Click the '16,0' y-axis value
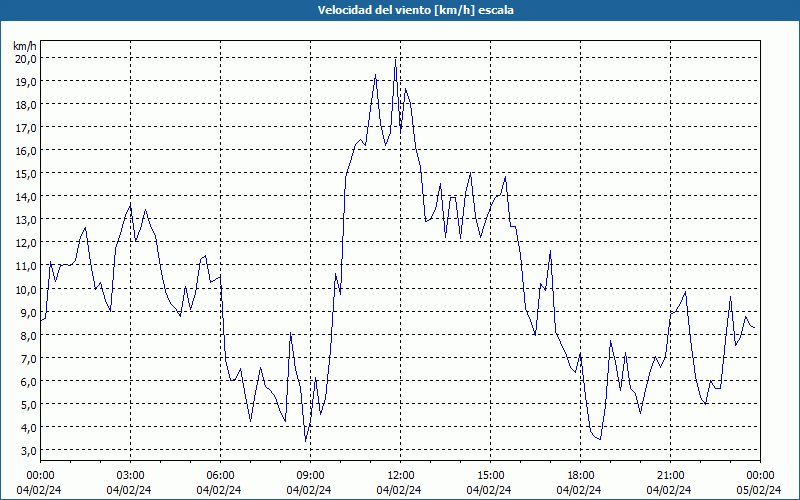Image resolution: width=800 pixels, height=500 pixels. pyautogui.click(x=26, y=151)
